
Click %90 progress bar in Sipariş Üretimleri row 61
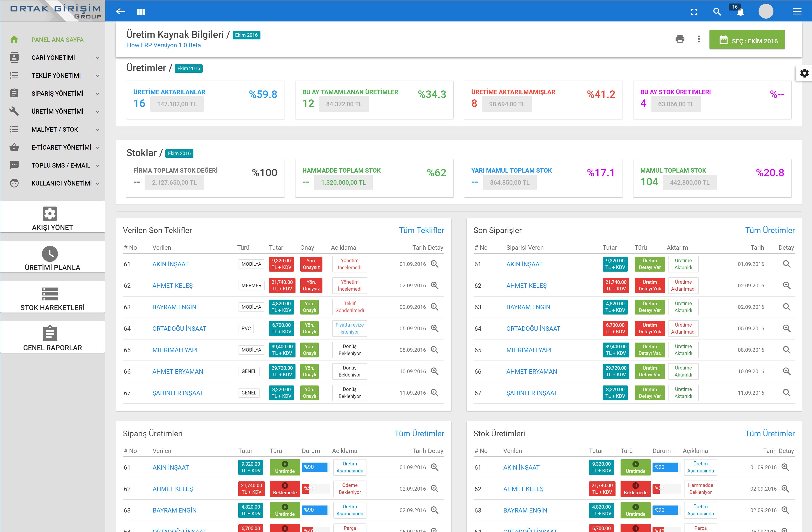click(x=315, y=467)
